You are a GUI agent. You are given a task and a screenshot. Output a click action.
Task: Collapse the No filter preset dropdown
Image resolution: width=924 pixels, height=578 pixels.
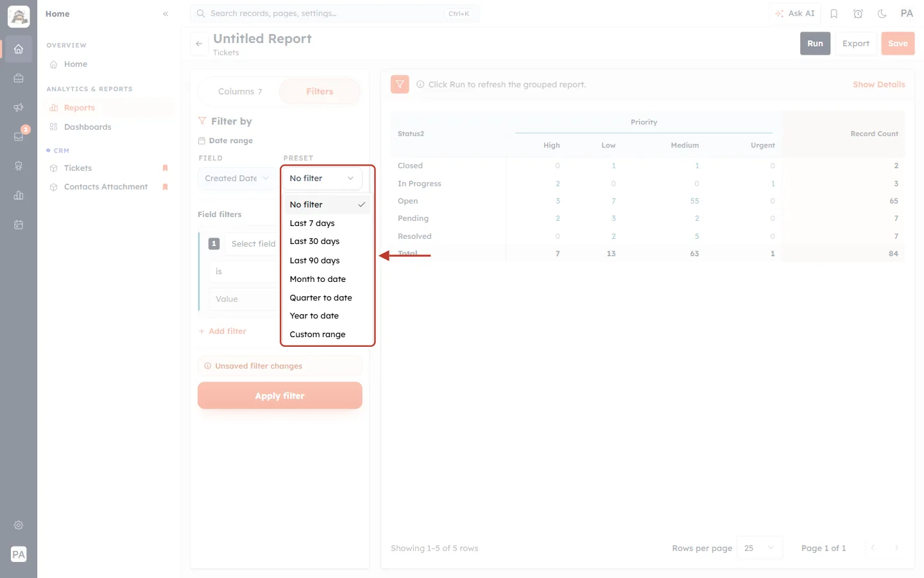point(322,178)
